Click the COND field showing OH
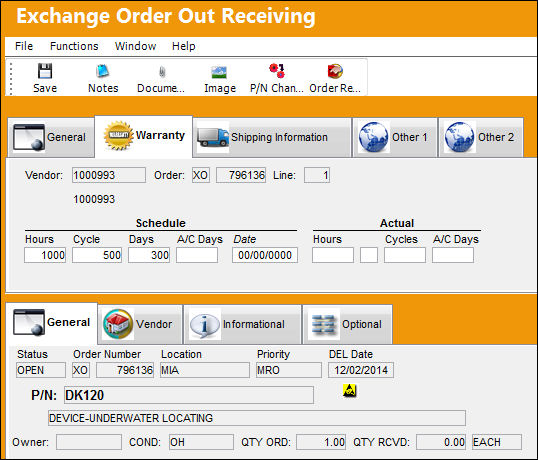Viewport: 538px width, 460px height. click(201, 442)
